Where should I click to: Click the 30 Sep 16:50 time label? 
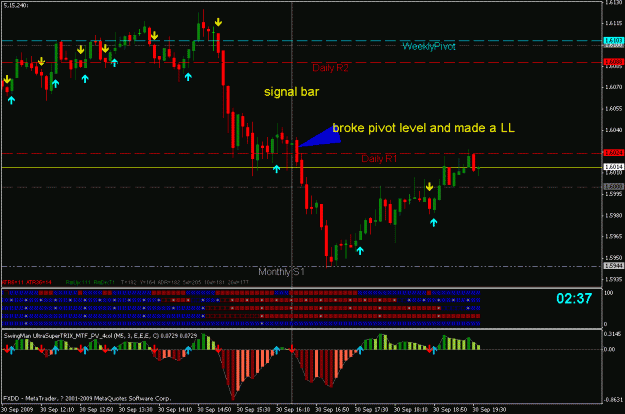click(332, 410)
